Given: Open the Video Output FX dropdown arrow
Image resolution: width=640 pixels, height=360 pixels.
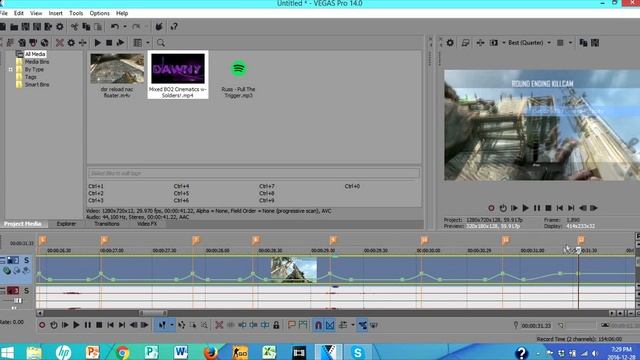Looking at the screenshot, I should pyautogui.click(x=503, y=42).
